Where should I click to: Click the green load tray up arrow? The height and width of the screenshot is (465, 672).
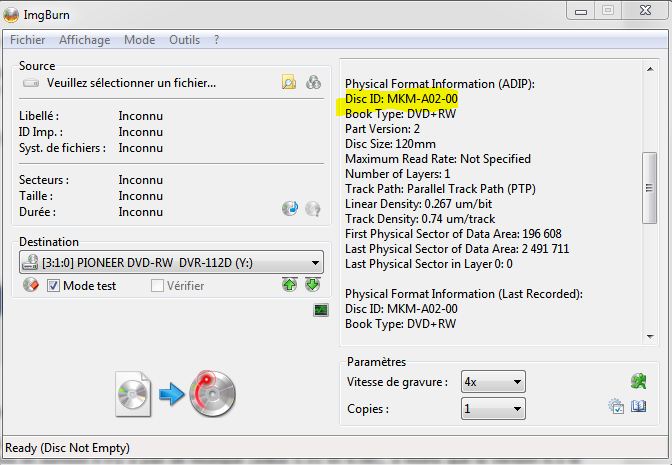tap(290, 285)
